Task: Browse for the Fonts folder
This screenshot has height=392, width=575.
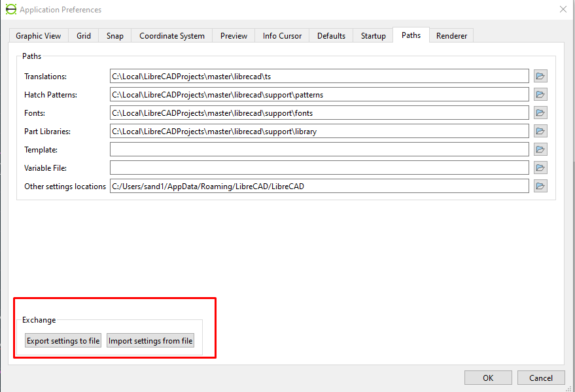Action: pos(540,113)
